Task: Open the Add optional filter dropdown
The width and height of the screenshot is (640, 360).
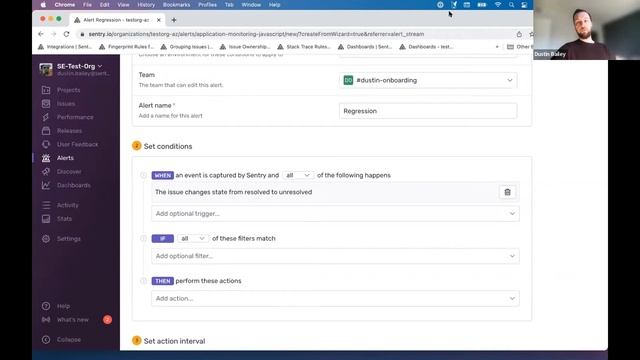Action: coord(335,256)
